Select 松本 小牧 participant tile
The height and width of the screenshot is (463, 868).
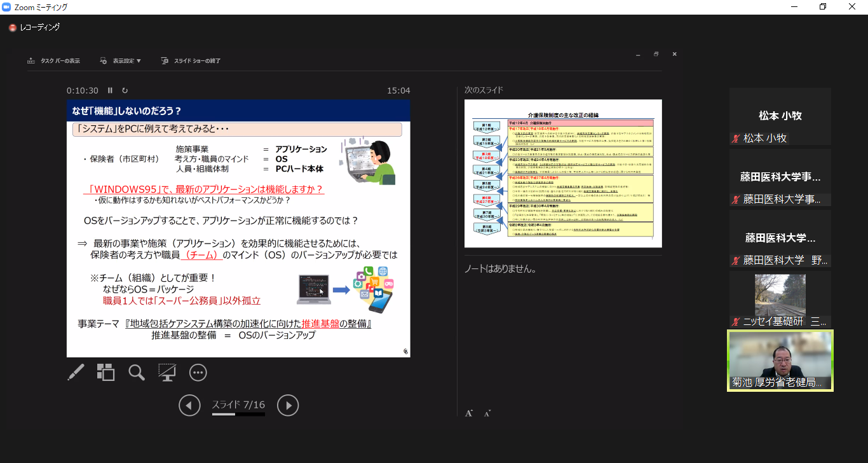click(x=780, y=116)
